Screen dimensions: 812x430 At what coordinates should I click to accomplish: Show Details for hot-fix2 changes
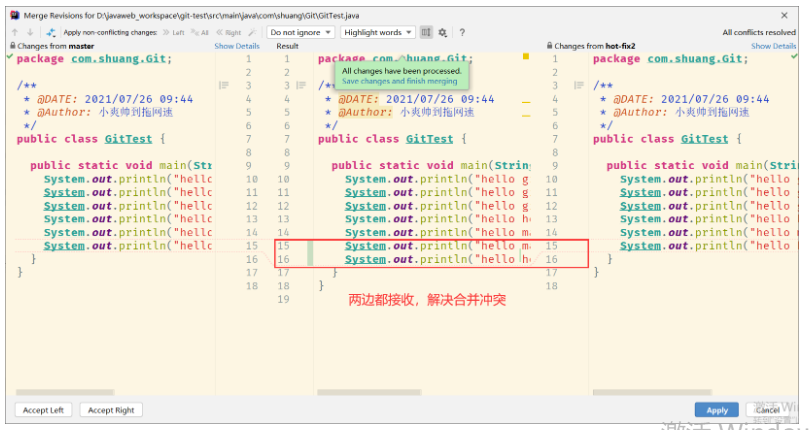point(774,46)
